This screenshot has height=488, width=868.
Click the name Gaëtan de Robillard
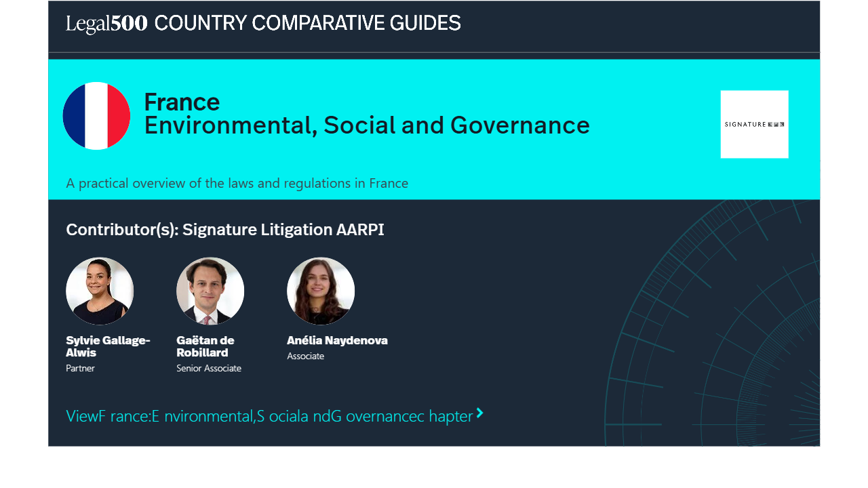pyautogui.click(x=205, y=346)
